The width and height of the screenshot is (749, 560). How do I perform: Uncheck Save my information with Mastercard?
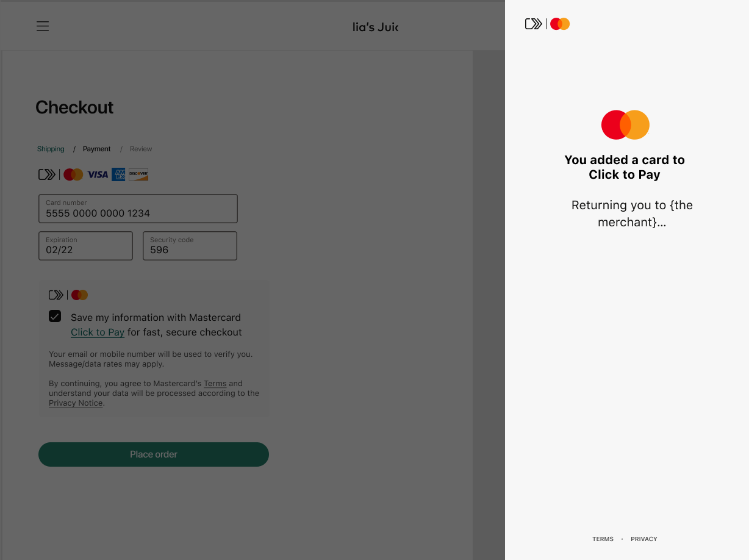pos(55,316)
